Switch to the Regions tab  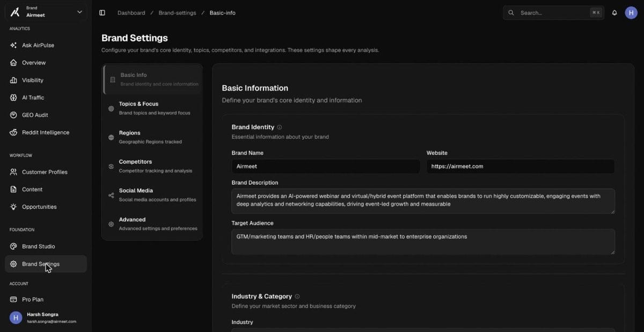point(152,138)
